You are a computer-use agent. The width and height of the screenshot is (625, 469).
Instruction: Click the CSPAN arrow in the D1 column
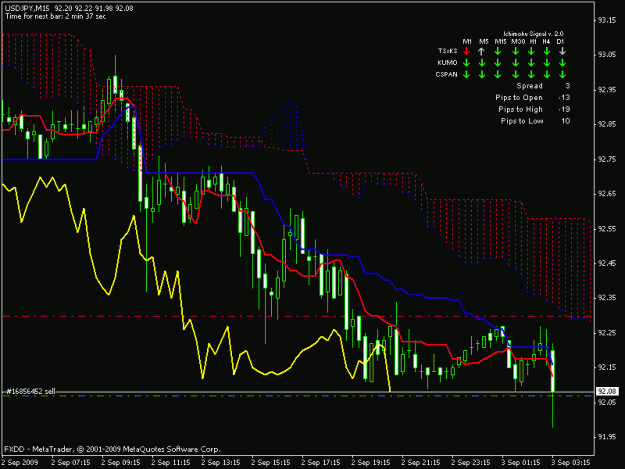pyautogui.click(x=562, y=75)
